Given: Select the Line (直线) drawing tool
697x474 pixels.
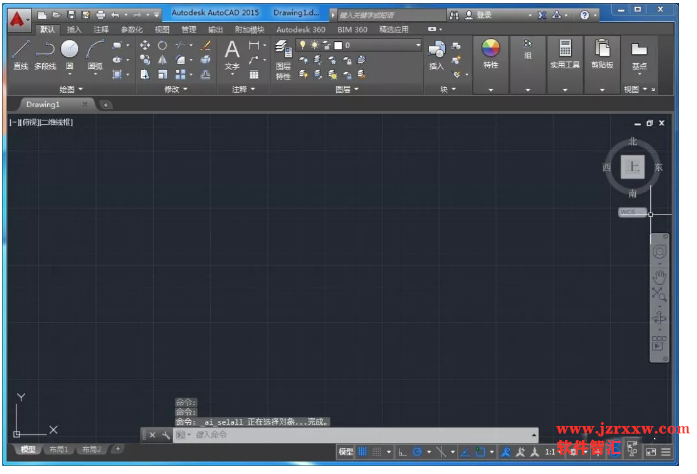Looking at the screenshot, I should coord(20,54).
